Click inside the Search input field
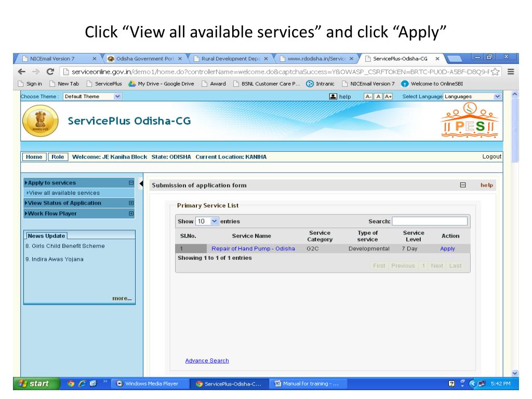Screen dimensions: 532x399 tap(430, 221)
